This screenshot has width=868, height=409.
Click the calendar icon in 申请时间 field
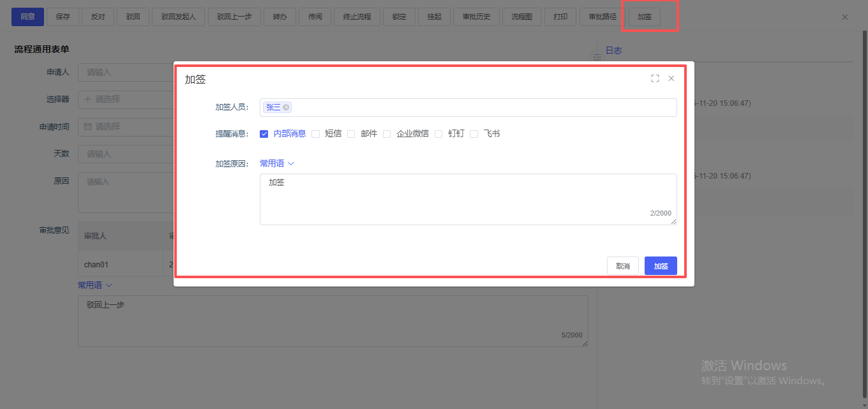pos(88,127)
